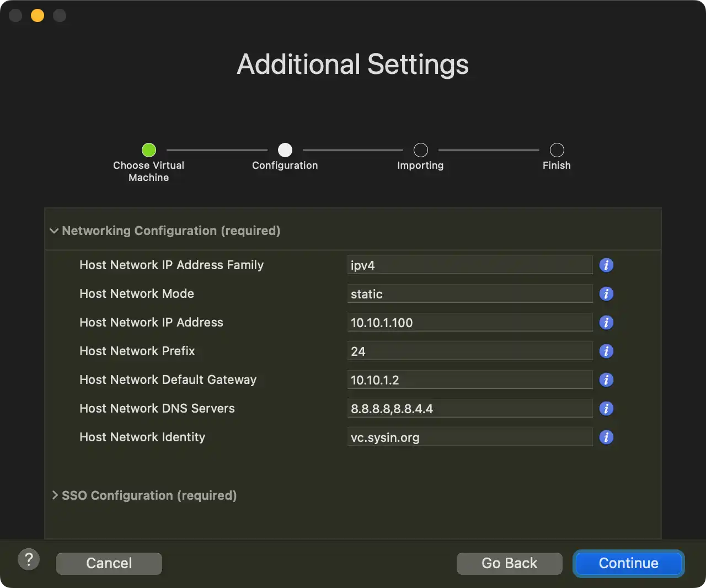The height and width of the screenshot is (588, 706).
Task: Show info for Host Network IP Address
Action: 606,323
